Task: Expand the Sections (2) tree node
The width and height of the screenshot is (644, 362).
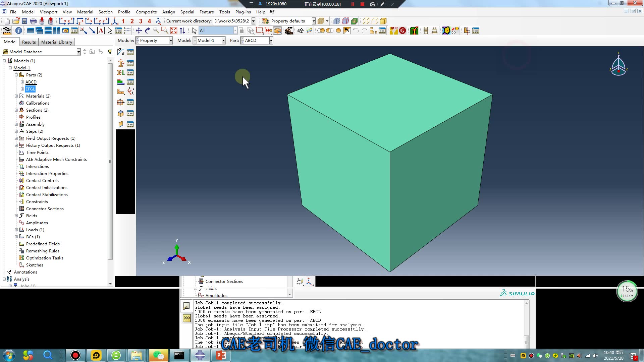Action: (16, 110)
